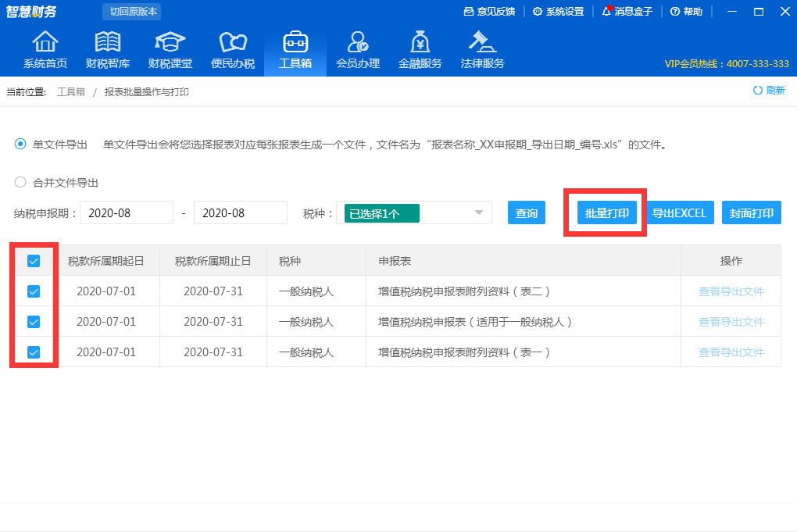This screenshot has width=797, height=532.
Task: Switch to the 工具箱 breadcrumb link
Action: coord(70,91)
